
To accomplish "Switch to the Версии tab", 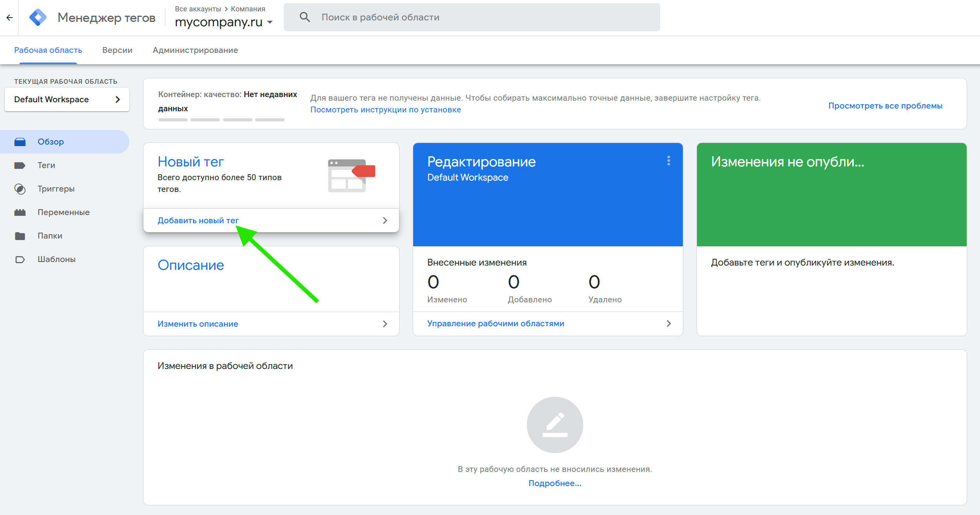I will 117,50.
